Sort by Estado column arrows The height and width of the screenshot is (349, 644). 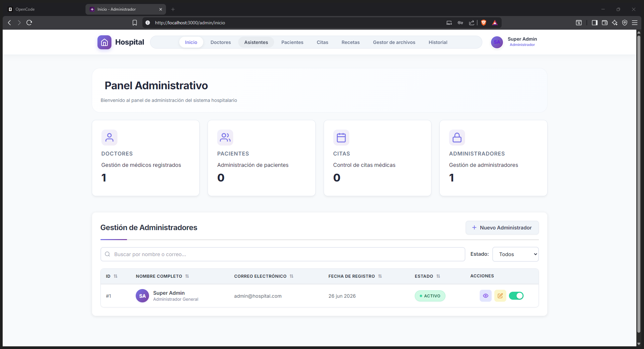pyautogui.click(x=438, y=276)
